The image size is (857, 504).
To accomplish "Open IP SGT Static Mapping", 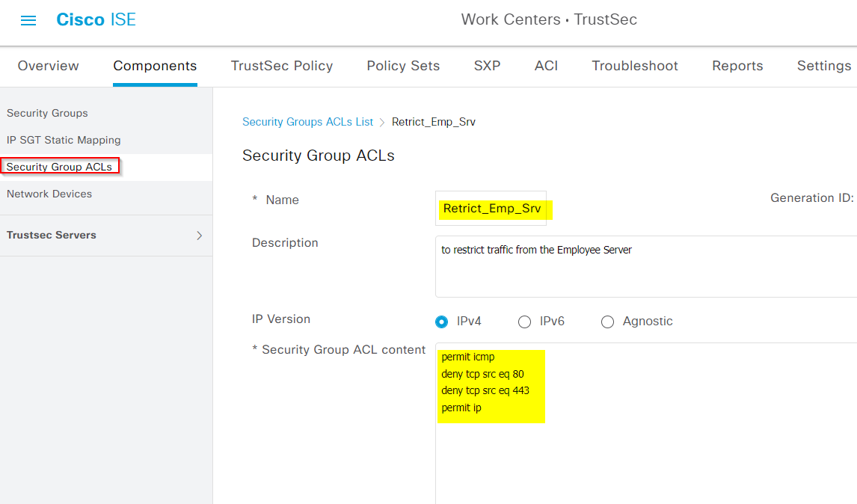I will (x=64, y=140).
